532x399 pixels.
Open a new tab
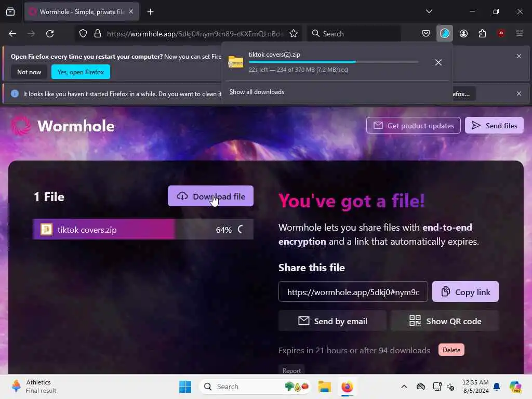coord(150,12)
